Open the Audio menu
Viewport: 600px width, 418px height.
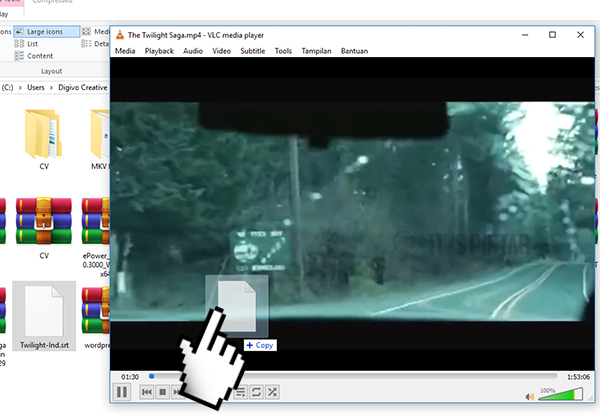point(193,51)
